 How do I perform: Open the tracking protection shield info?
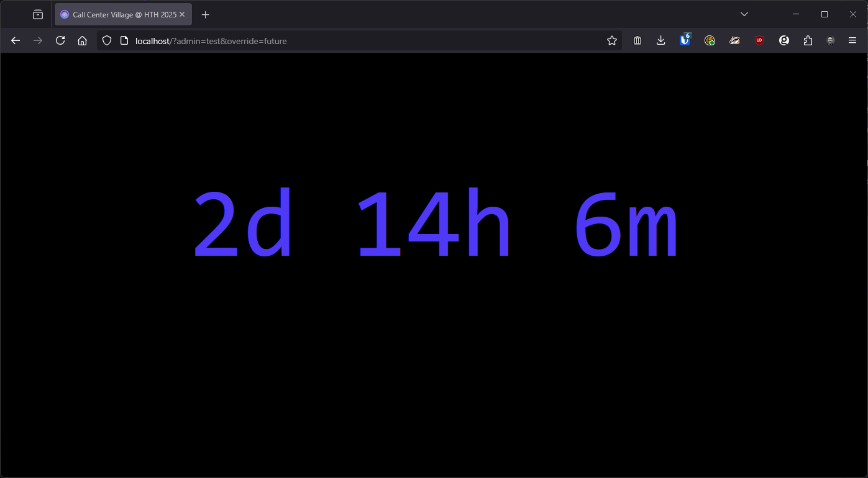pyautogui.click(x=107, y=40)
